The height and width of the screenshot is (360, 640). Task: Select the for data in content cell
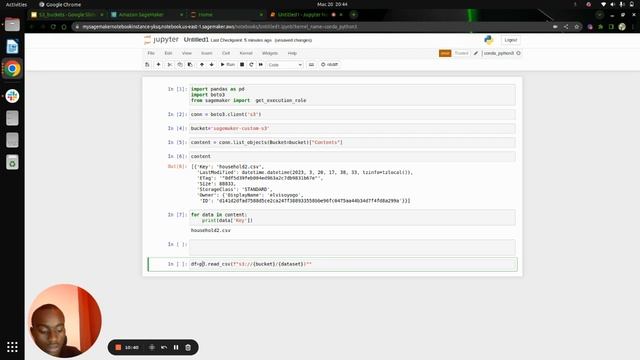click(x=352, y=218)
